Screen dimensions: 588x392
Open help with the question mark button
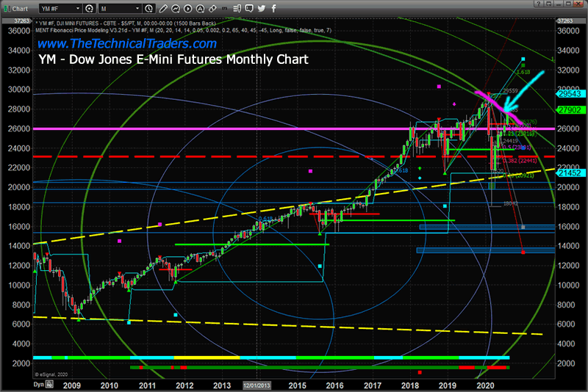538,4
